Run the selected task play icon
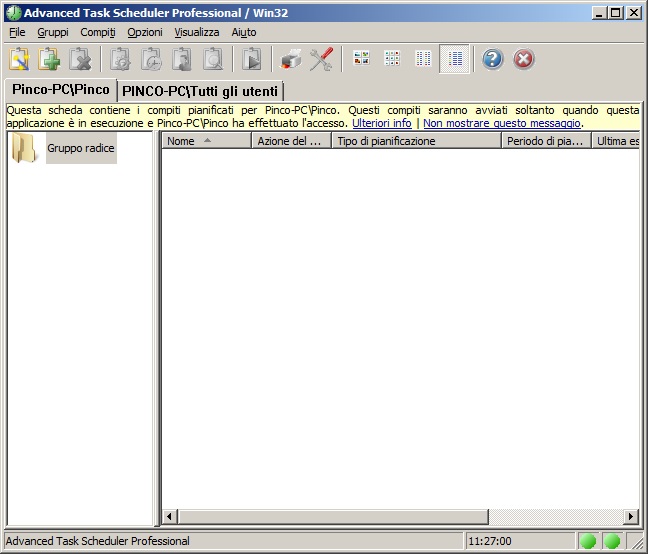The width and height of the screenshot is (648, 554). tap(252, 59)
